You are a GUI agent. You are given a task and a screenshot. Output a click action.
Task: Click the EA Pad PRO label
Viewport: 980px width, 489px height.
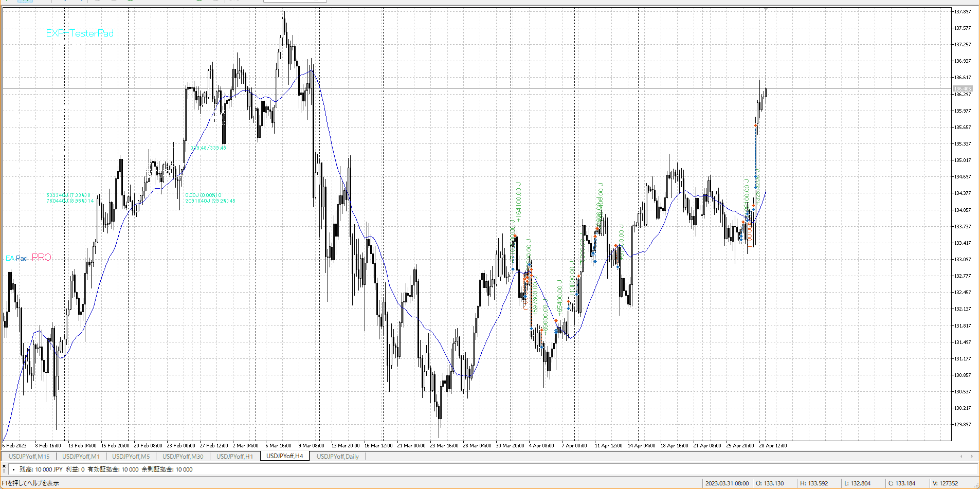pyautogui.click(x=28, y=258)
